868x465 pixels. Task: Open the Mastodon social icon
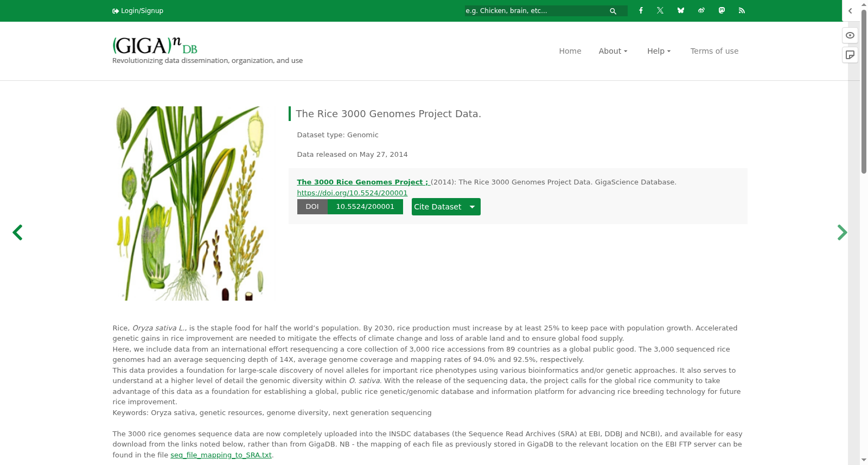point(722,10)
